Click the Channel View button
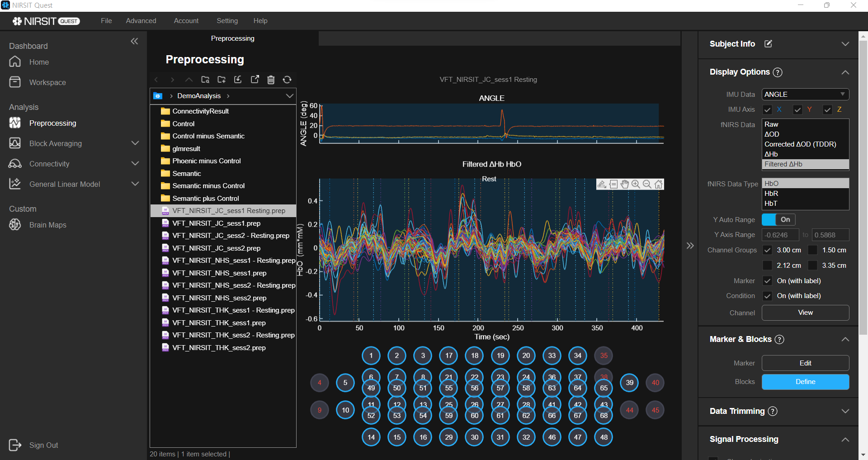 [805, 313]
